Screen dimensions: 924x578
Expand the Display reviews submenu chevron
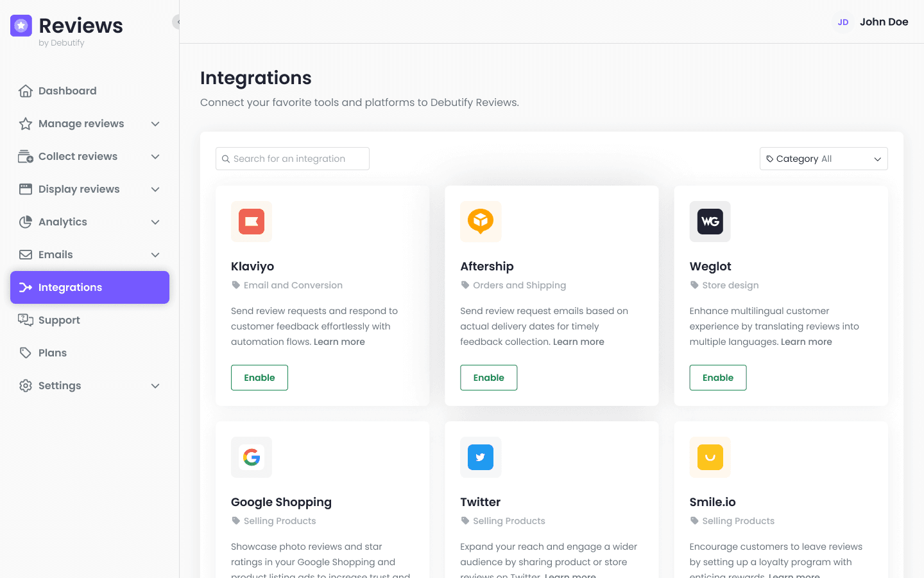155,189
